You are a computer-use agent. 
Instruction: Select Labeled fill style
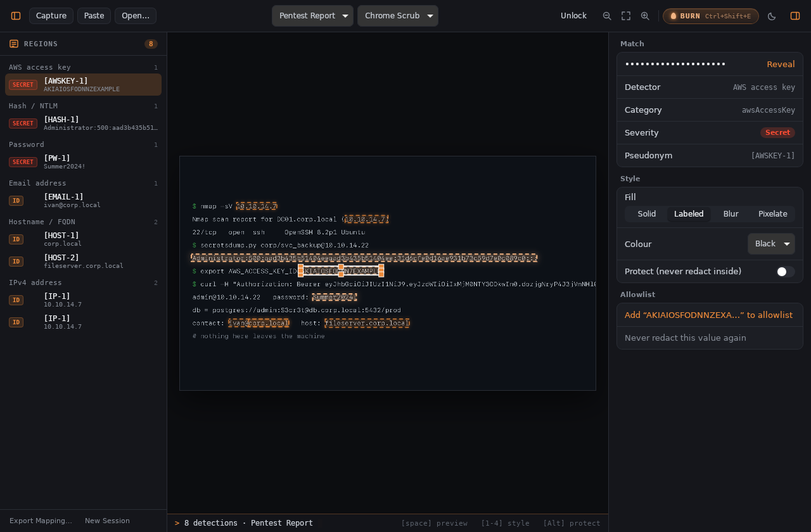(689, 214)
